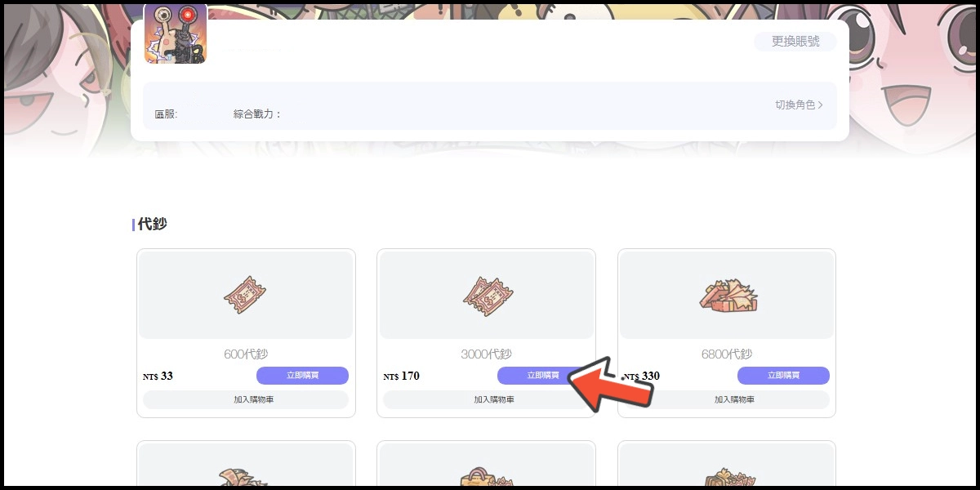Click the 3000代鈔 product name
Image resolution: width=980 pixels, height=490 pixels.
click(486, 354)
